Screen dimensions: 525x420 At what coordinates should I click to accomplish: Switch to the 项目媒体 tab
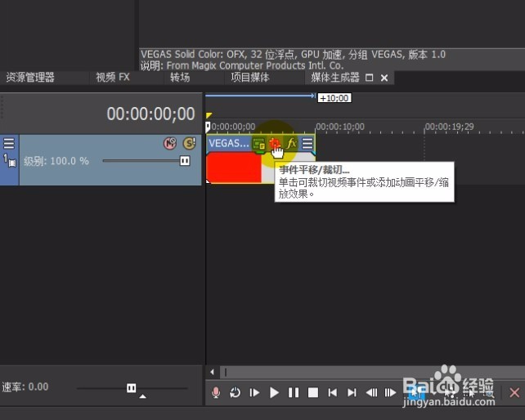[249, 78]
